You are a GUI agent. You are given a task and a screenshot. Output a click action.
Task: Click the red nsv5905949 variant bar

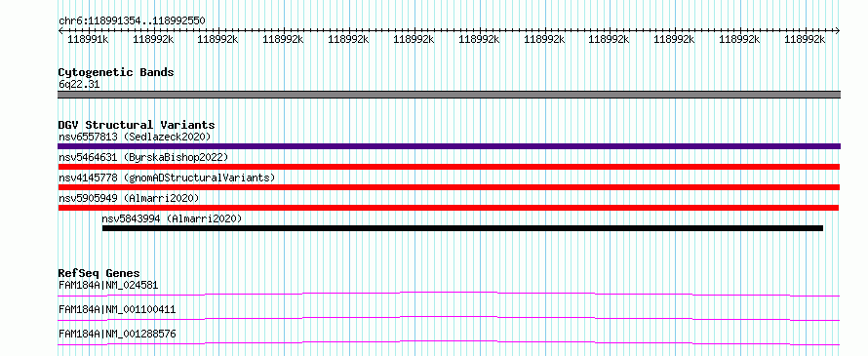coord(449,208)
